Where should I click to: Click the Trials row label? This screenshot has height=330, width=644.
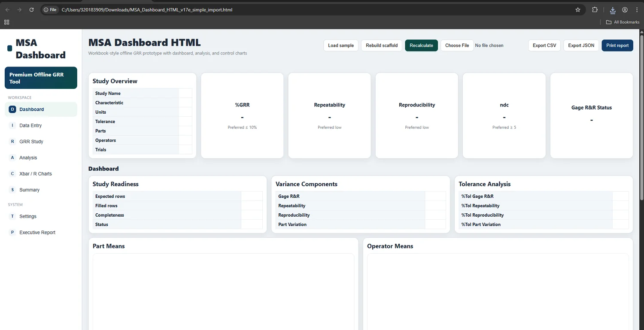pyautogui.click(x=100, y=150)
